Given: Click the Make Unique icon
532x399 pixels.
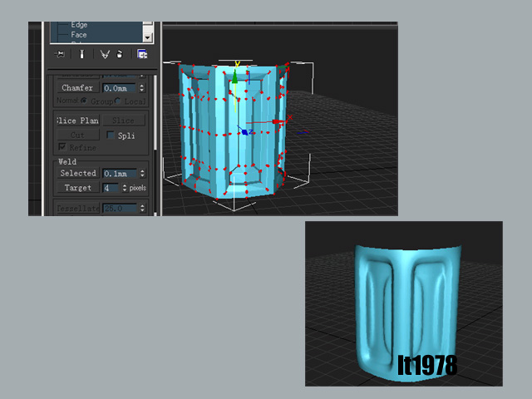Looking at the screenshot, I should 105,54.
